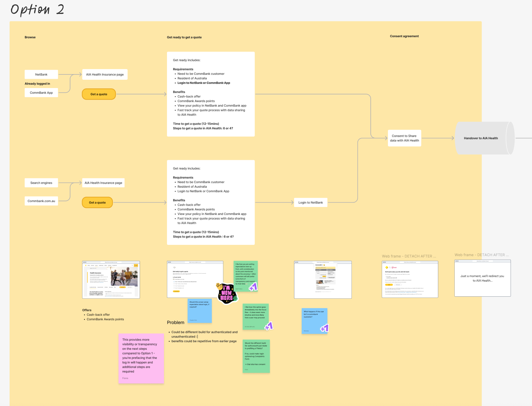Click the Option 2 handwritten title
This screenshot has height=406, width=532.
click(37, 10)
